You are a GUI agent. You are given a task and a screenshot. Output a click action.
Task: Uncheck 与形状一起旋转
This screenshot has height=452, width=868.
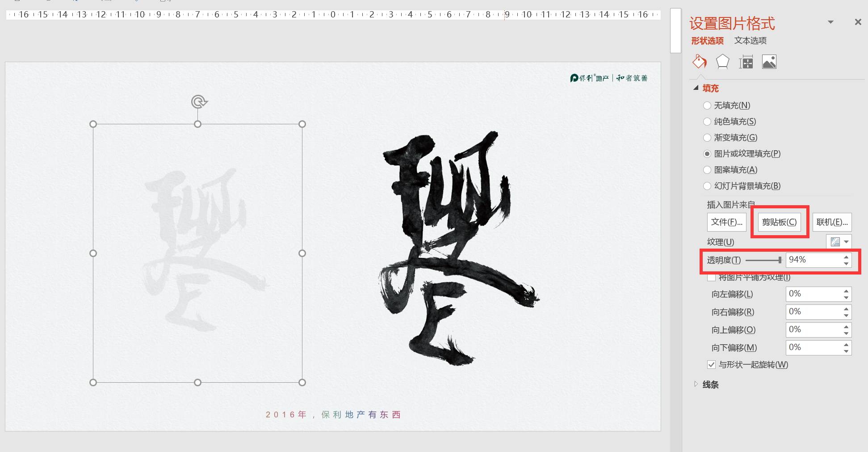click(711, 365)
